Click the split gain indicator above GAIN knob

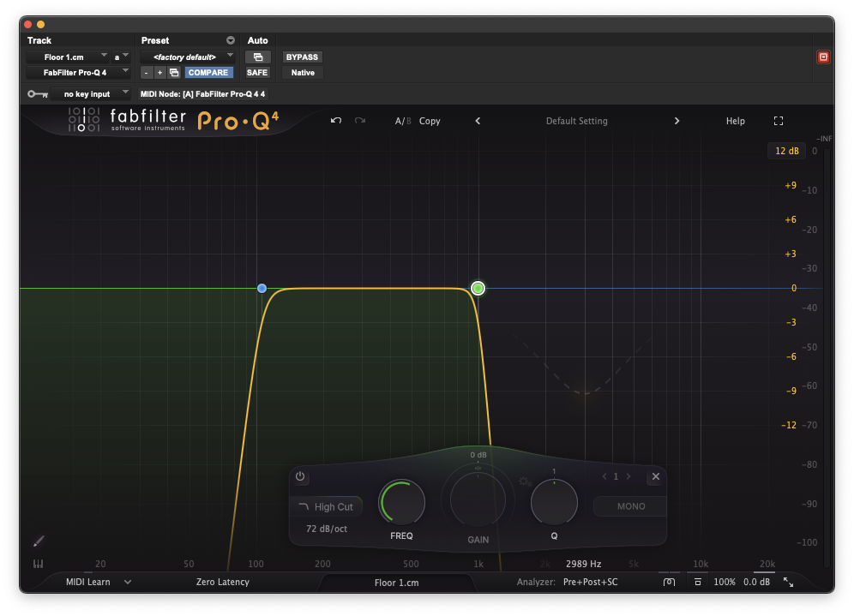pos(478,468)
